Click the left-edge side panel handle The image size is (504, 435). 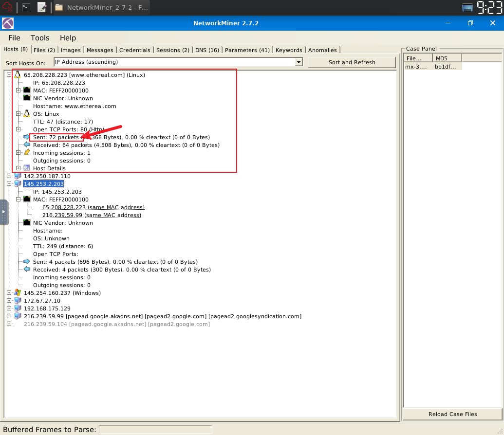[3, 212]
